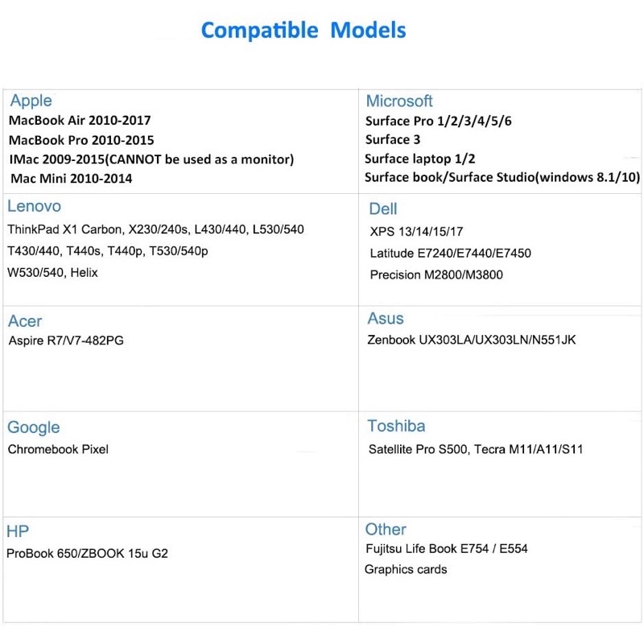Click the Apple brand label
Viewport: 644px width, 644px height.
pyautogui.click(x=31, y=101)
